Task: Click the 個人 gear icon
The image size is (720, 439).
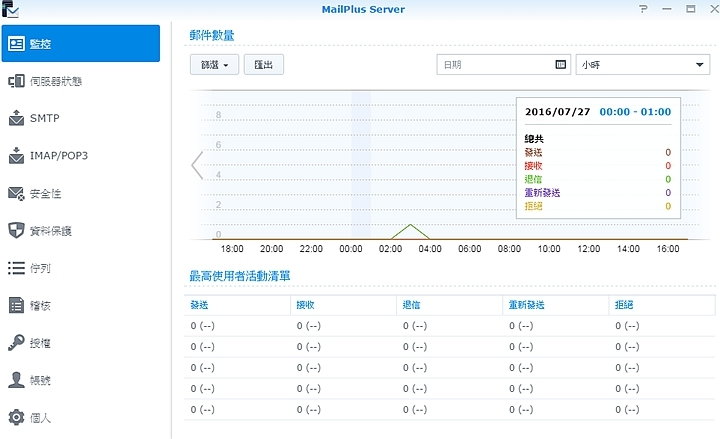Action: coord(16,417)
